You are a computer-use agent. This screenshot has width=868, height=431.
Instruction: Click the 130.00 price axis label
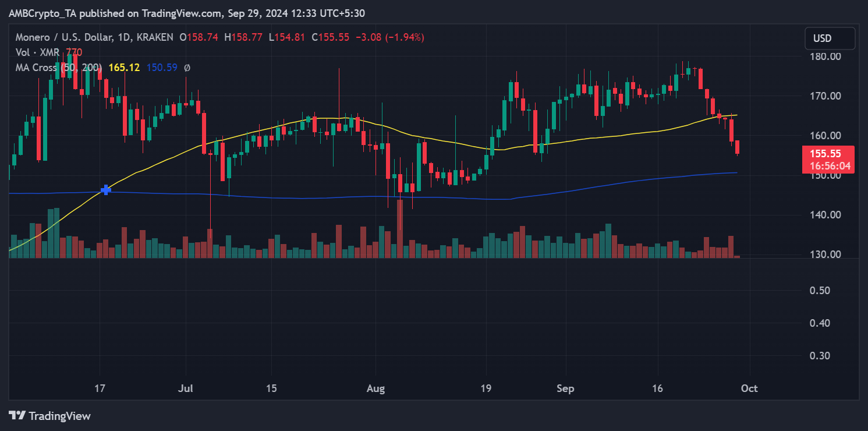(x=827, y=255)
